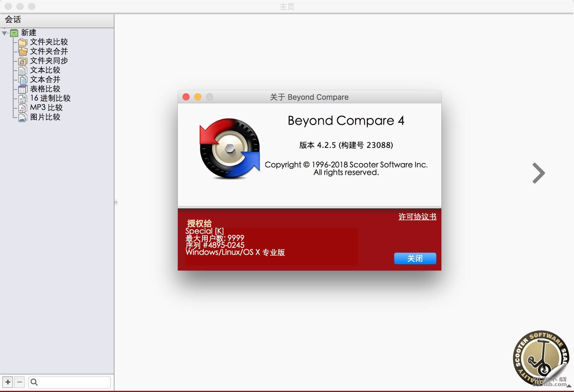Image resolution: width=574 pixels, height=392 pixels.
Task: Click the Special [K] licensee text
Action: click(205, 231)
